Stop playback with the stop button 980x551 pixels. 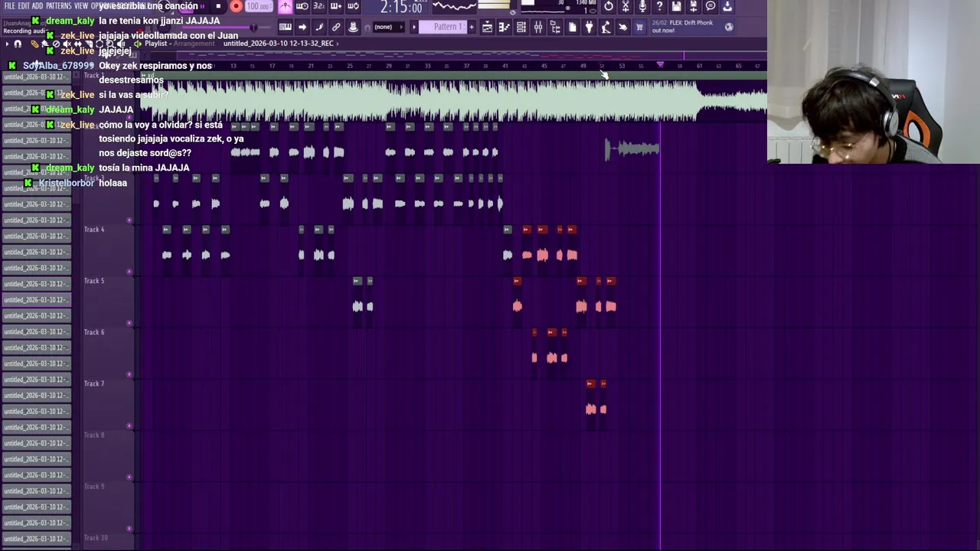coord(218,6)
